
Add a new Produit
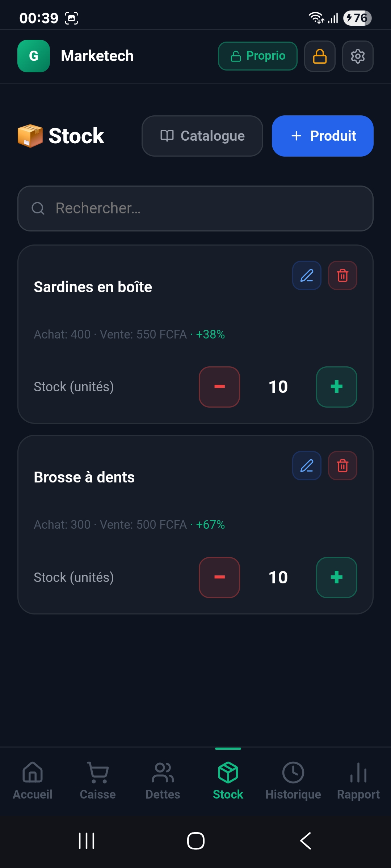tap(323, 136)
